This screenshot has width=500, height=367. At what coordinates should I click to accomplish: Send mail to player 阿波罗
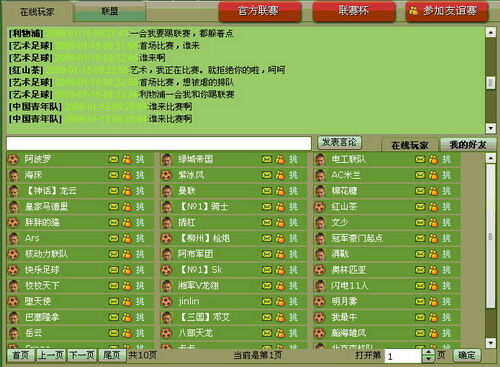click(x=113, y=159)
